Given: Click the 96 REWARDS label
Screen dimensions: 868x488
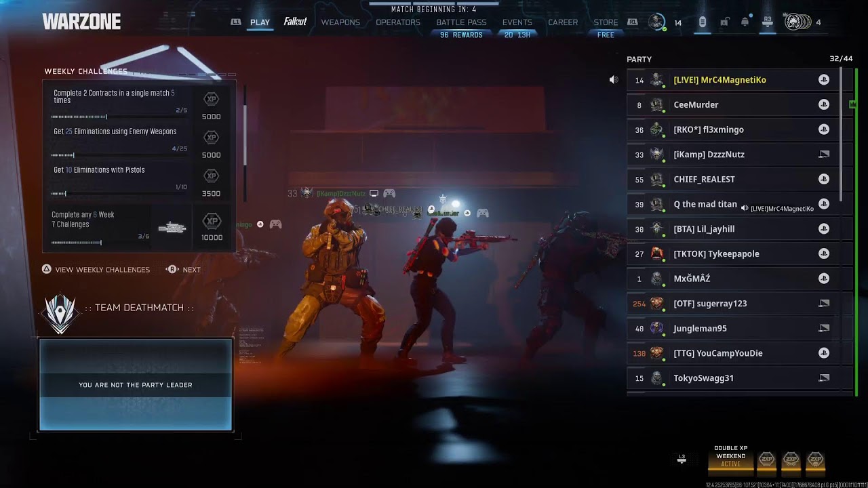Looking at the screenshot, I should coord(461,35).
